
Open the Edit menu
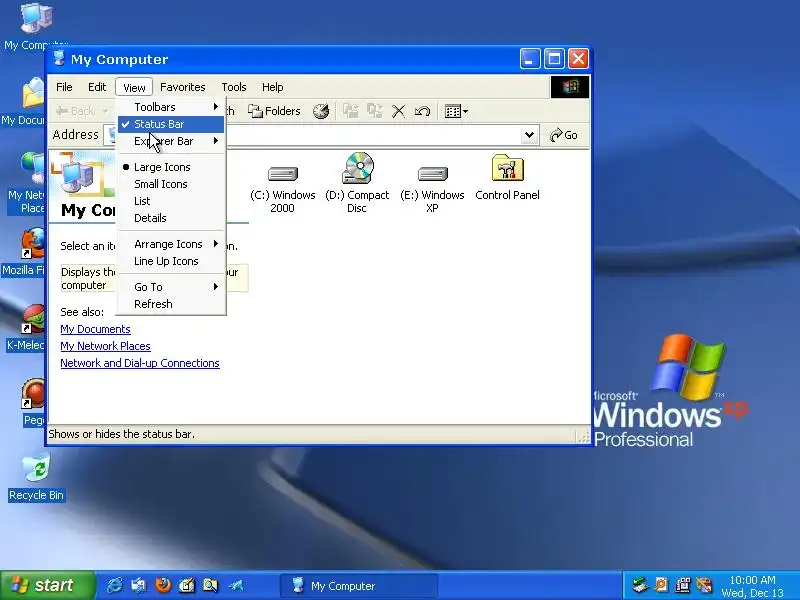click(x=97, y=87)
